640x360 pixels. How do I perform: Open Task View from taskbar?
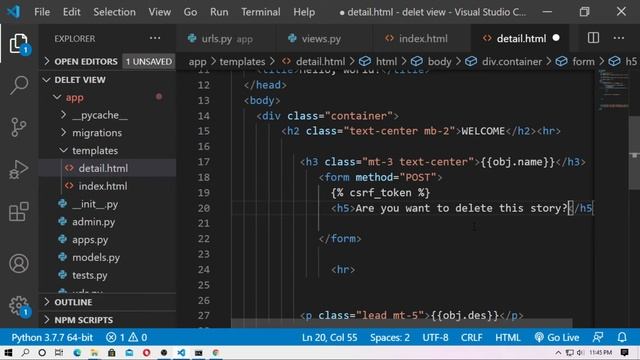(x=59, y=353)
